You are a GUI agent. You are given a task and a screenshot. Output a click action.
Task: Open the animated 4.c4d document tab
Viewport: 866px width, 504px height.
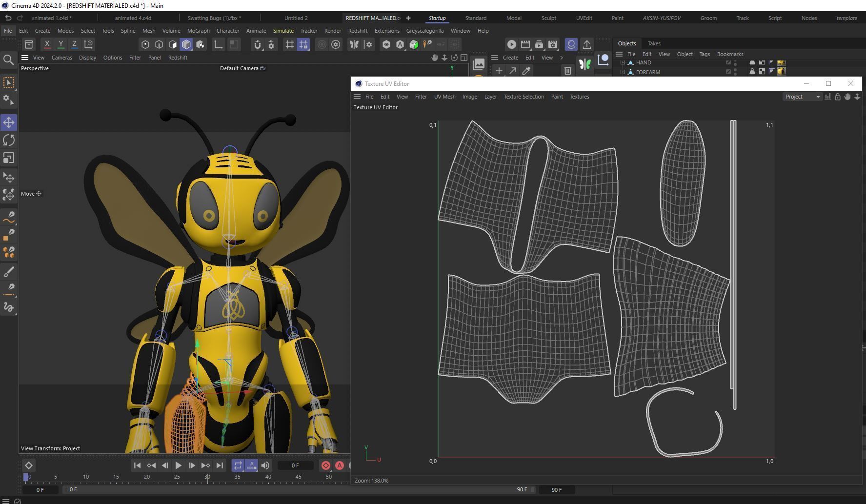click(133, 18)
